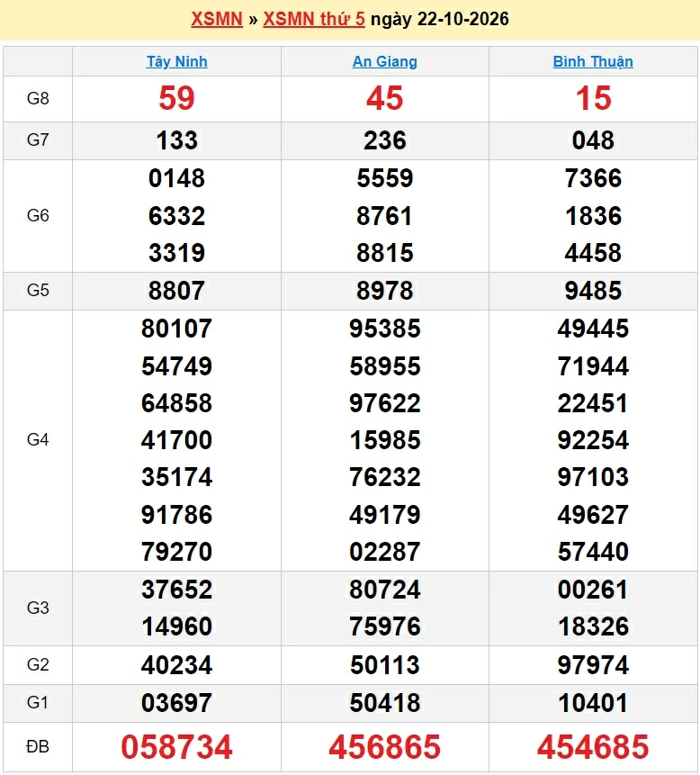The height and width of the screenshot is (775, 700).
Task: Click G4 number 79270
Action: (177, 552)
